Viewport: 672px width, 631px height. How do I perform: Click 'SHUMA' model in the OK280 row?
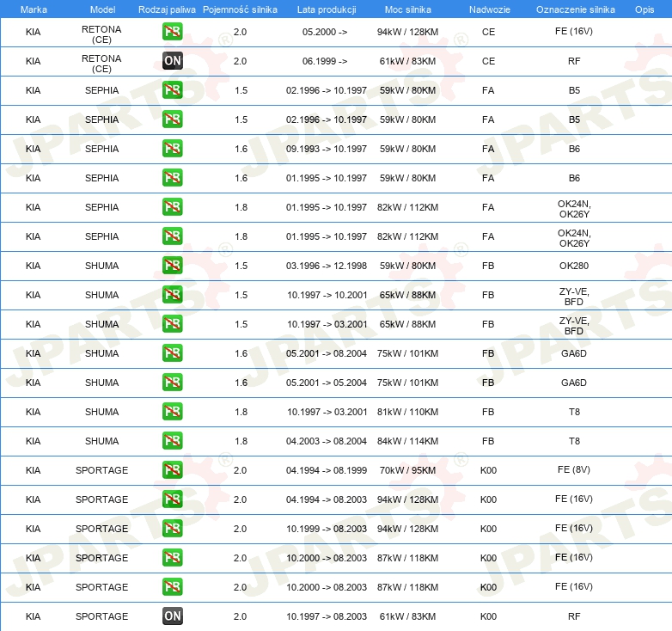point(101,266)
